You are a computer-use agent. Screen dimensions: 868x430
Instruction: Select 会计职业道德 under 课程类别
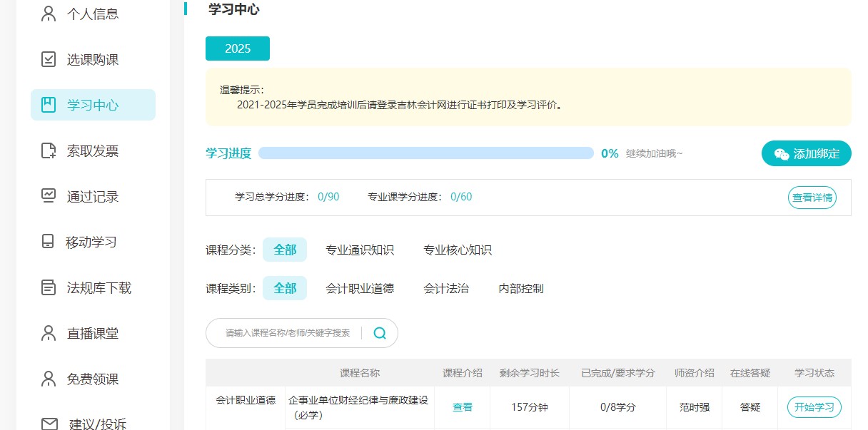360,289
